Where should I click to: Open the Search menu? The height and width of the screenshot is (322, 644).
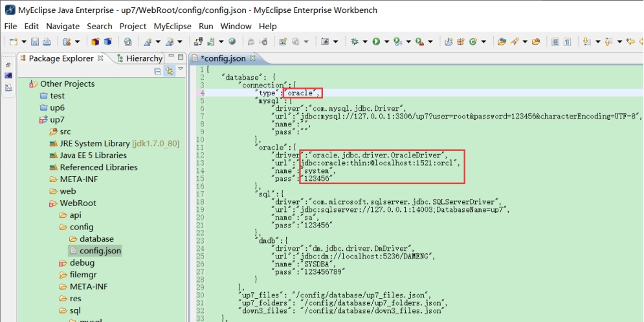tap(100, 26)
